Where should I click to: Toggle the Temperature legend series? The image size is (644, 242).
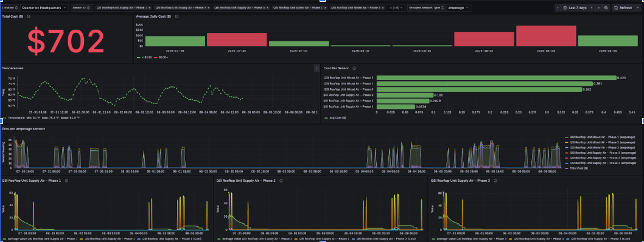click(x=16, y=118)
